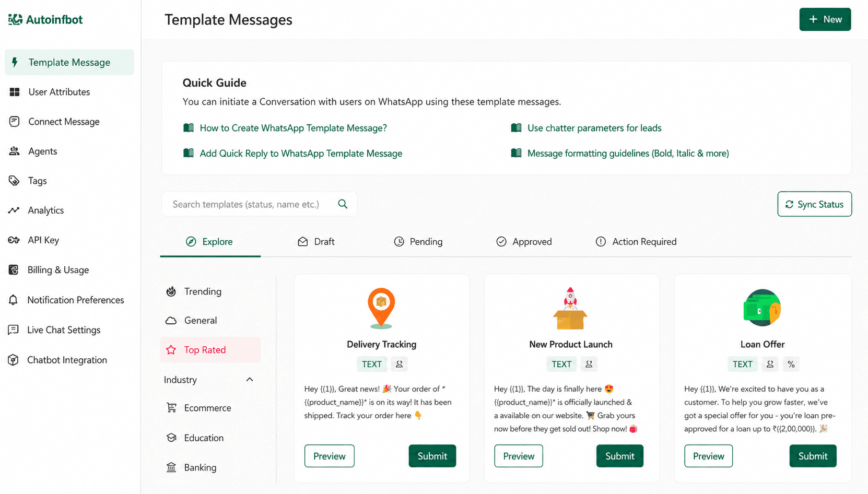Open Message formatting guidelines link
The width and height of the screenshot is (868, 494).
point(628,154)
